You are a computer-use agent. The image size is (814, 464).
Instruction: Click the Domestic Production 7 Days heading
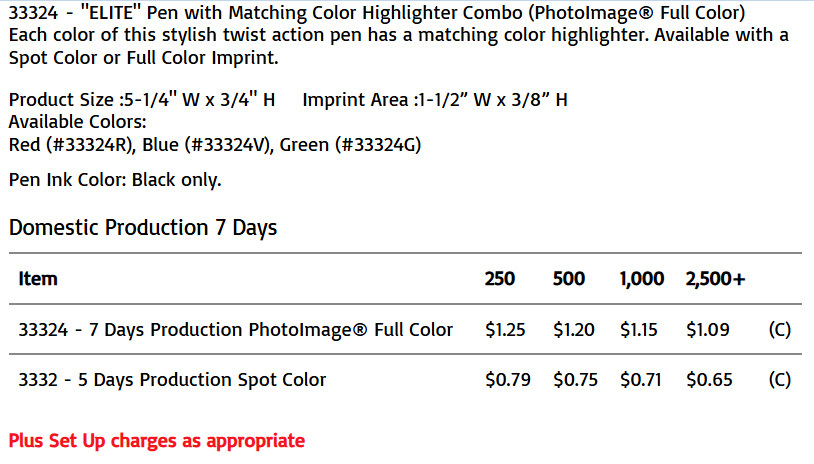pos(143,228)
